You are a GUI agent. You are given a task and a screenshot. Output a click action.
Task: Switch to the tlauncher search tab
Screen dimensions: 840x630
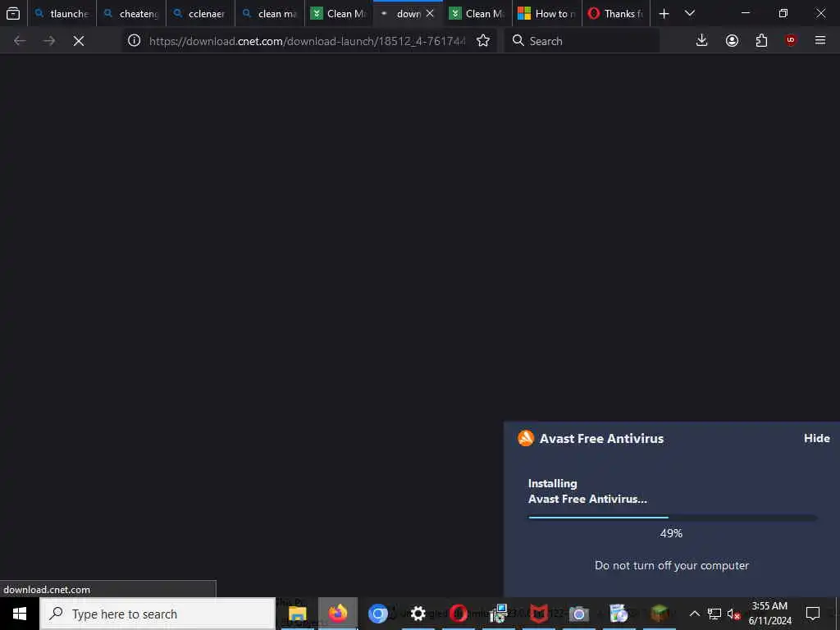(62, 13)
